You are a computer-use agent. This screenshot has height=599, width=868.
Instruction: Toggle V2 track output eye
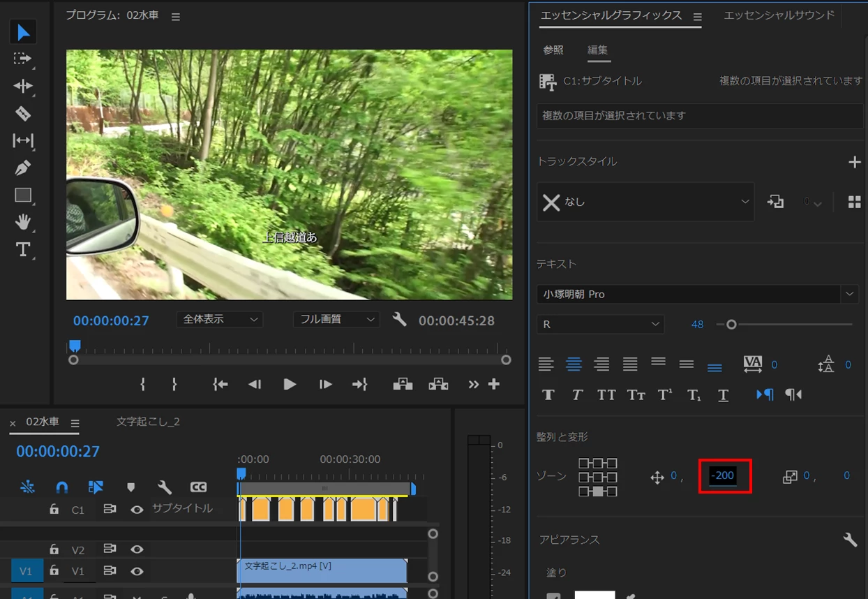point(137,549)
